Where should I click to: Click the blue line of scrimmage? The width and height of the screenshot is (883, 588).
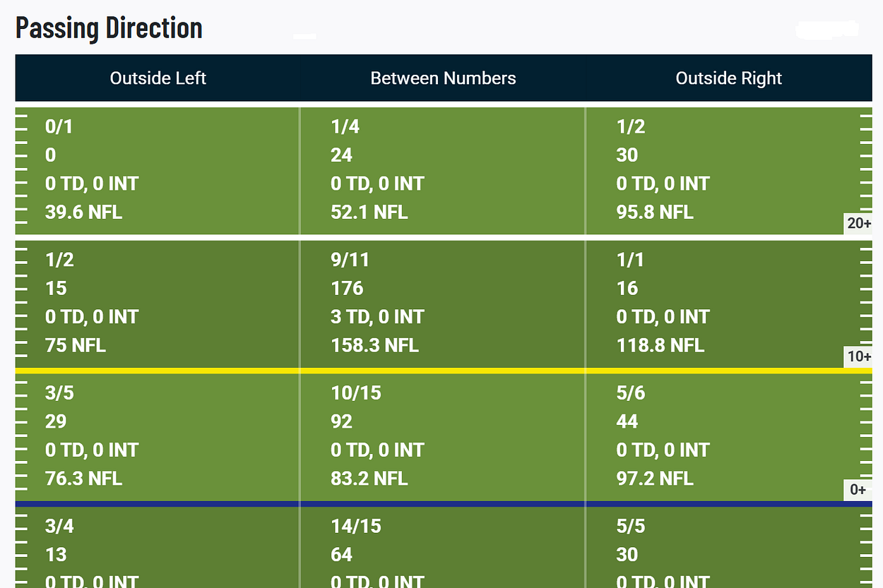coord(444,504)
